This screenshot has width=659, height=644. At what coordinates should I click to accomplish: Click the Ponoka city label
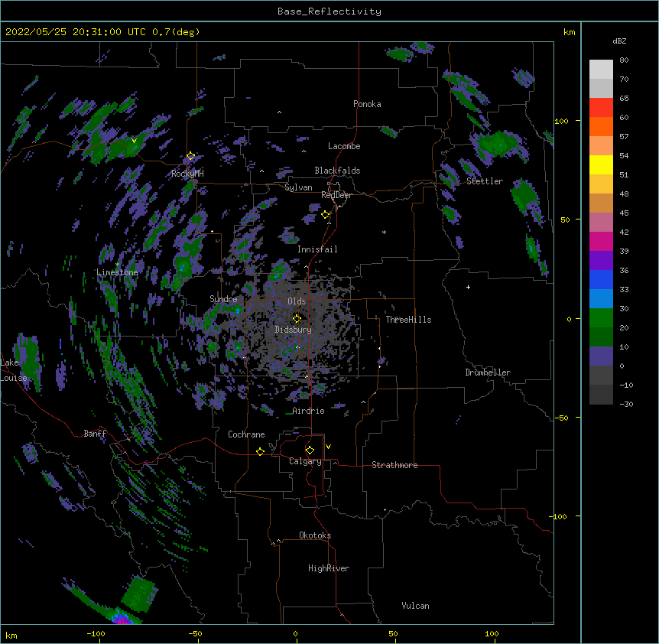pos(367,104)
